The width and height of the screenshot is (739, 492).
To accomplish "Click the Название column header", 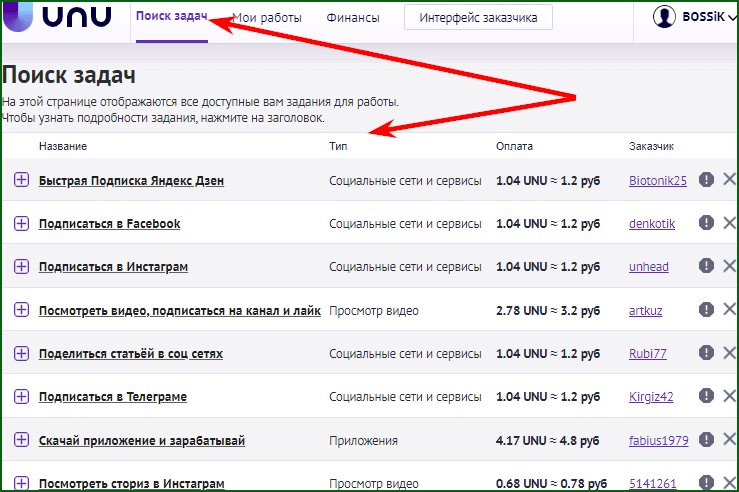I will [63, 146].
